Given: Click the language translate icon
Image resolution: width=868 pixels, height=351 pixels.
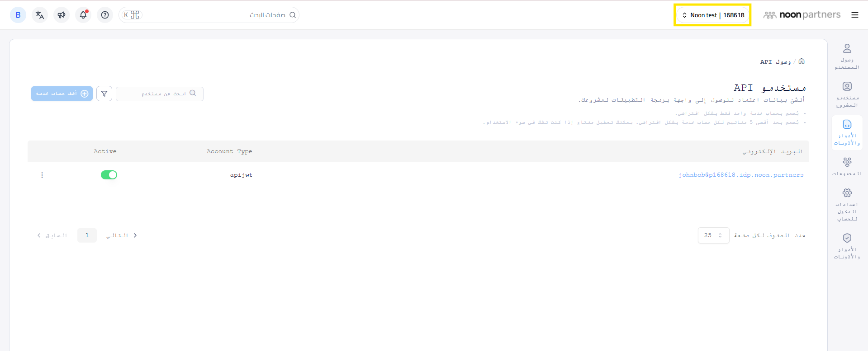Looking at the screenshot, I should pos(40,15).
